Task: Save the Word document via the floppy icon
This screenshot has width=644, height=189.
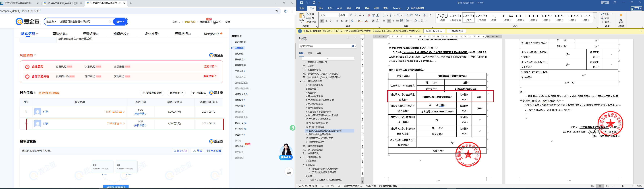Action: pos(301,3)
